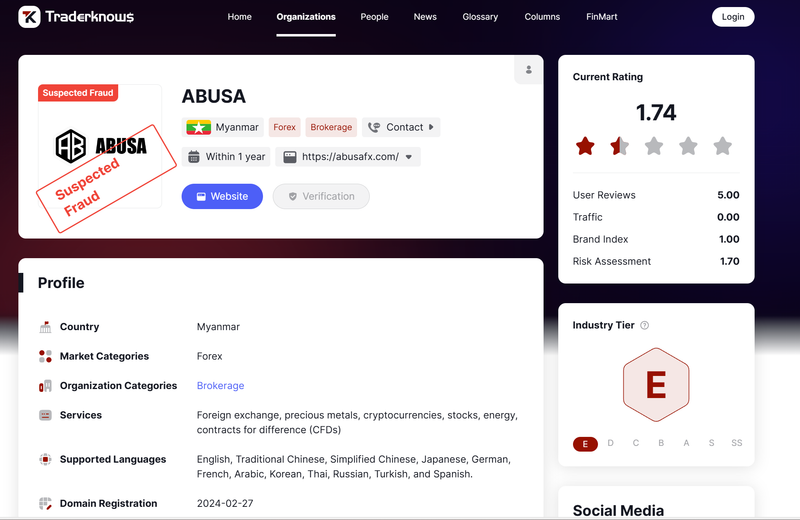Click the Traderknows logo icon
The width and height of the screenshot is (800, 520).
[x=29, y=17]
